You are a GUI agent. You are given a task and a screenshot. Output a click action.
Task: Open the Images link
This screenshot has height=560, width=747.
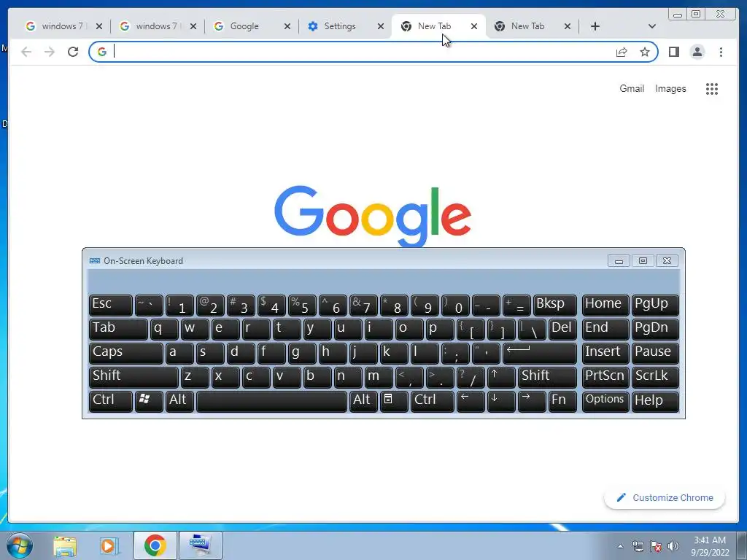pyautogui.click(x=670, y=88)
